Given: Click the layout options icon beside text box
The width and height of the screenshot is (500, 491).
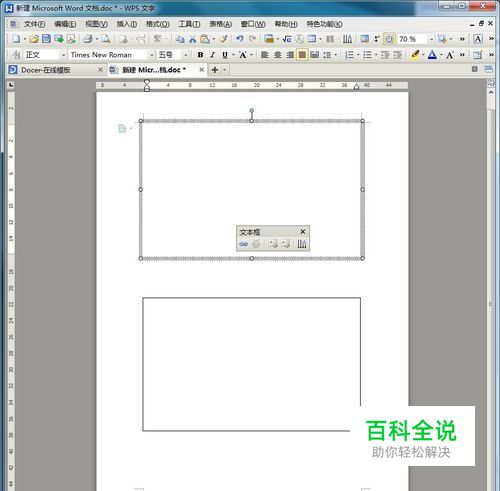Looking at the screenshot, I should pyautogui.click(x=122, y=128).
